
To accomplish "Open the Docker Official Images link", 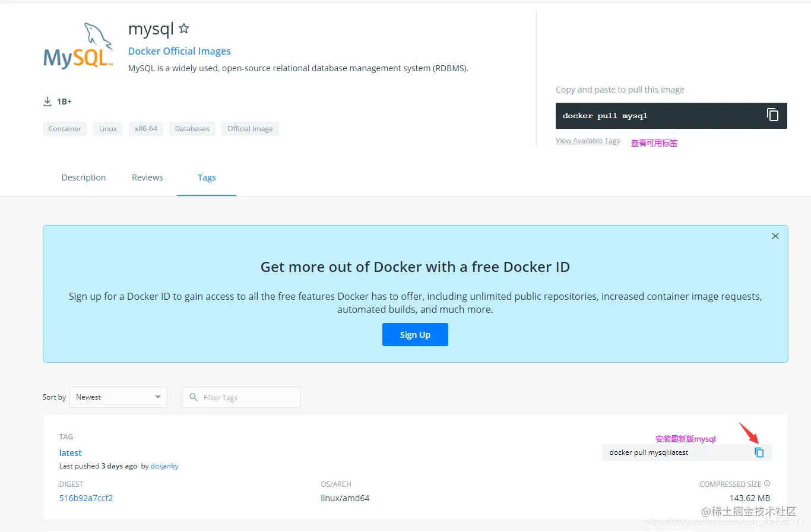I will click(179, 51).
